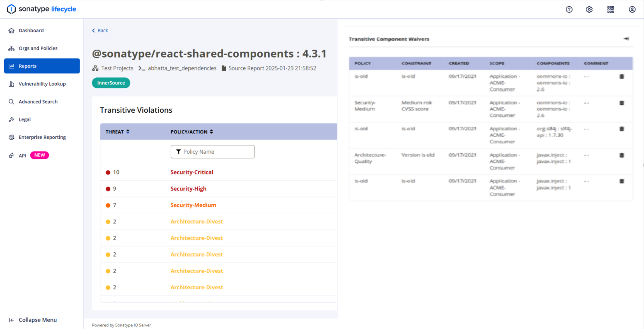
Task: Click Powered by Sonatype IQ Server footer
Action: tap(121, 325)
